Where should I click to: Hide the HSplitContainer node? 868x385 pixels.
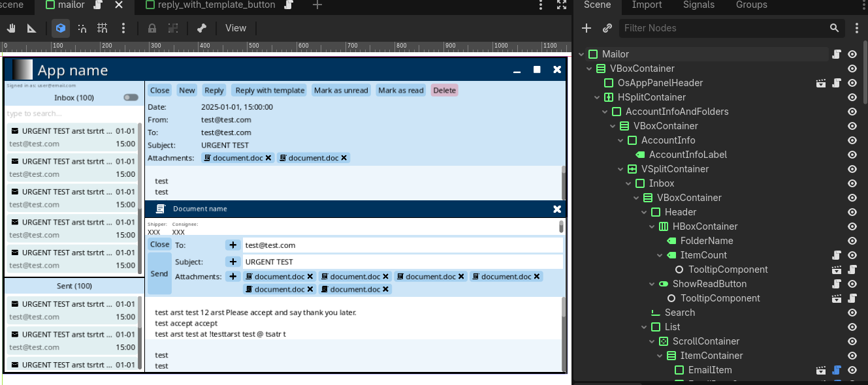(x=852, y=97)
